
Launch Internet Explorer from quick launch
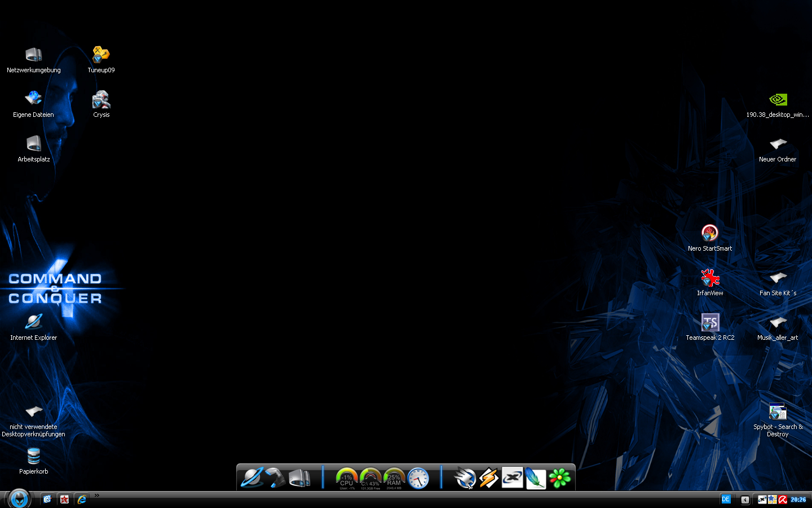click(82, 500)
